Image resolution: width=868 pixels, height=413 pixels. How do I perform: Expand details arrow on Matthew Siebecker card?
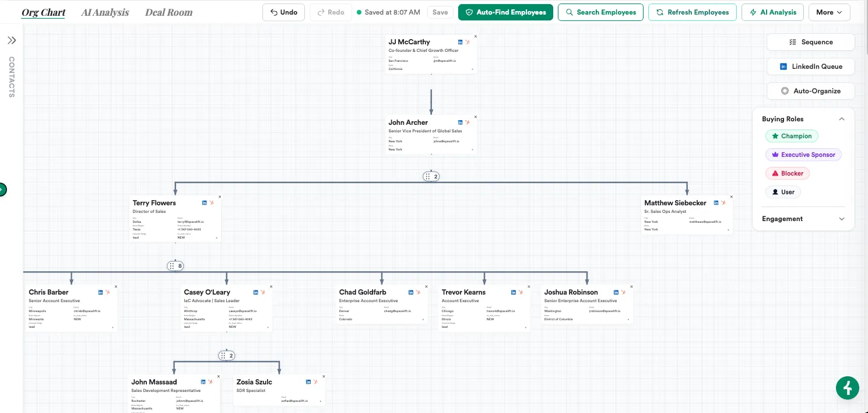[x=728, y=230]
